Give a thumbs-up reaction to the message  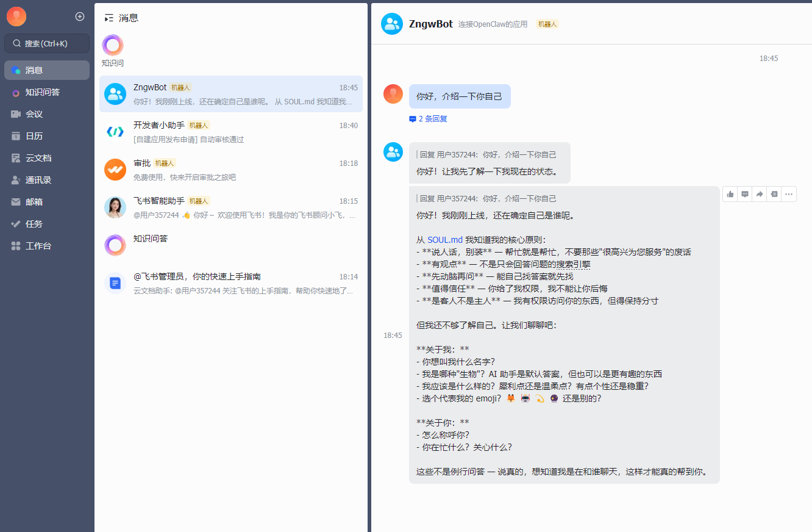(x=730, y=193)
